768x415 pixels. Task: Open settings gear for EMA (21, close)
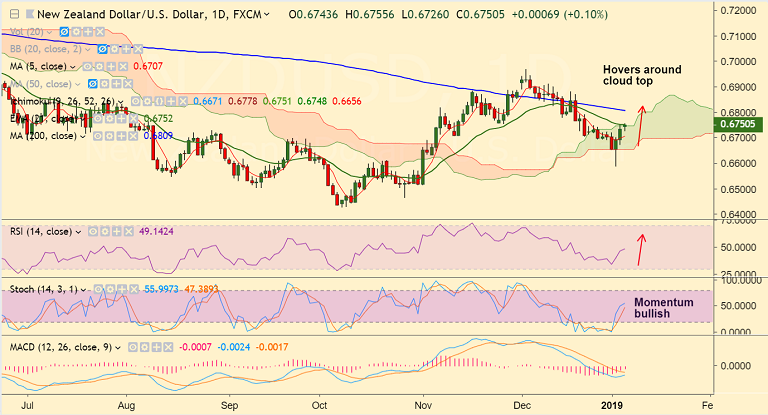(x=110, y=119)
